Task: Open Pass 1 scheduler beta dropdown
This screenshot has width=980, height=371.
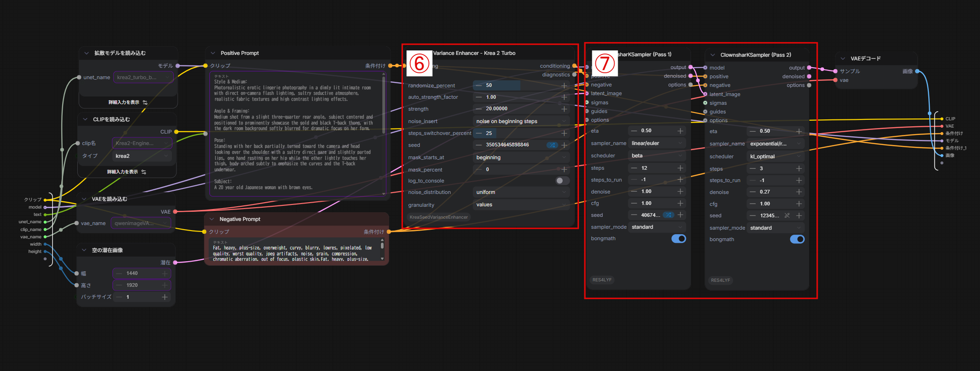Action: pyautogui.click(x=657, y=156)
